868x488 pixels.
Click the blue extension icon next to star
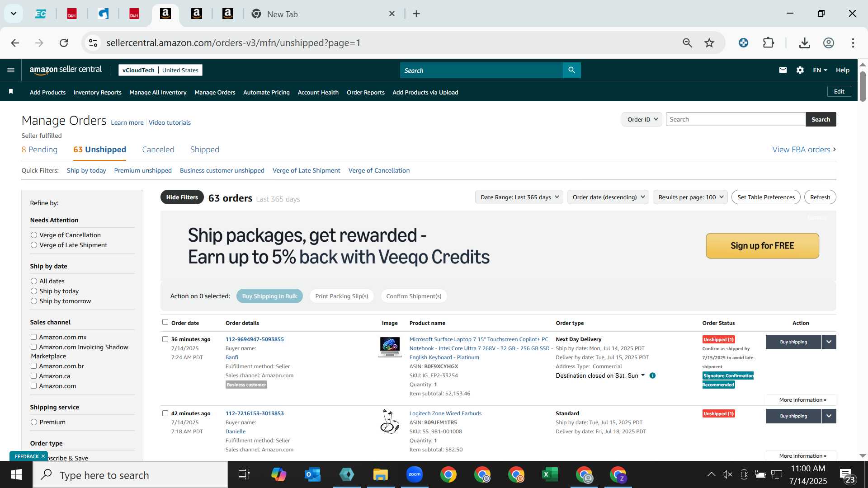(x=743, y=43)
